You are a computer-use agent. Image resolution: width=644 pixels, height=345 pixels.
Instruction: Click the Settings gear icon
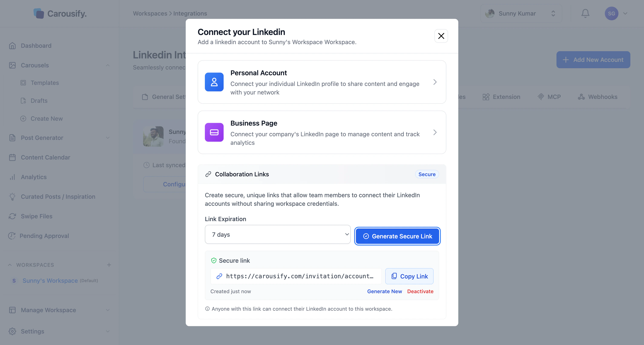click(12, 331)
